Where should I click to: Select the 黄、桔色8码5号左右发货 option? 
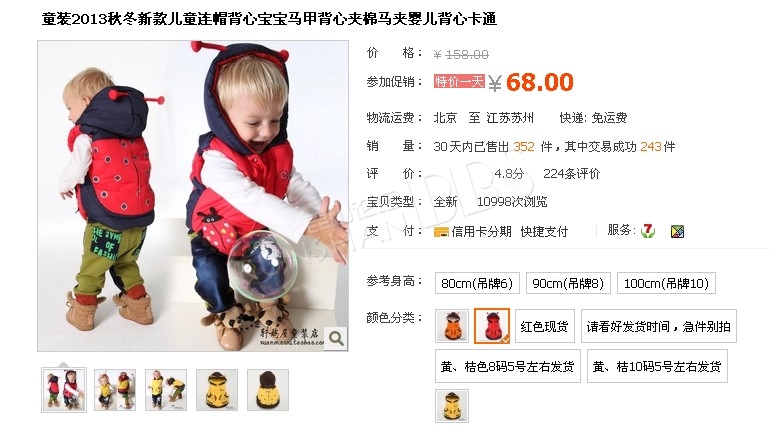(508, 366)
